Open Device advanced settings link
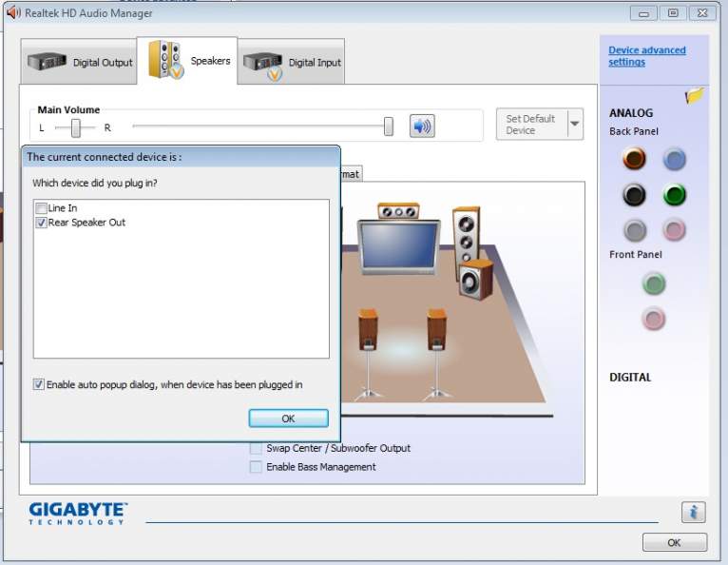 [x=647, y=56]
